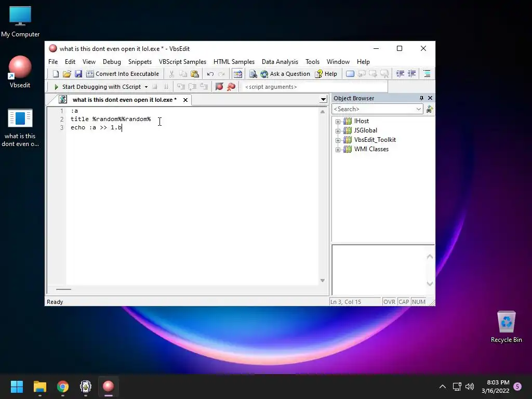532x399 pixels.
Task: Select the WMI Classes tree item
Action: [x=371, y=149]
